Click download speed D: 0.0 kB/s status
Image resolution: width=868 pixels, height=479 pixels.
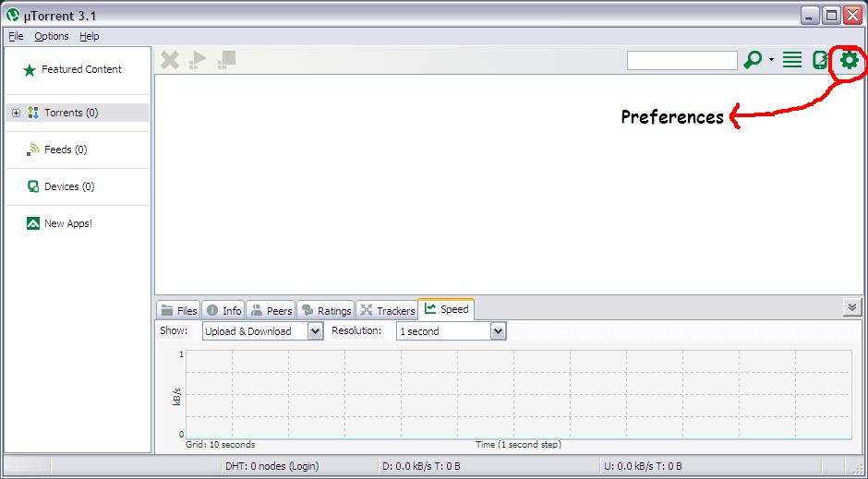tap(421, 466)
